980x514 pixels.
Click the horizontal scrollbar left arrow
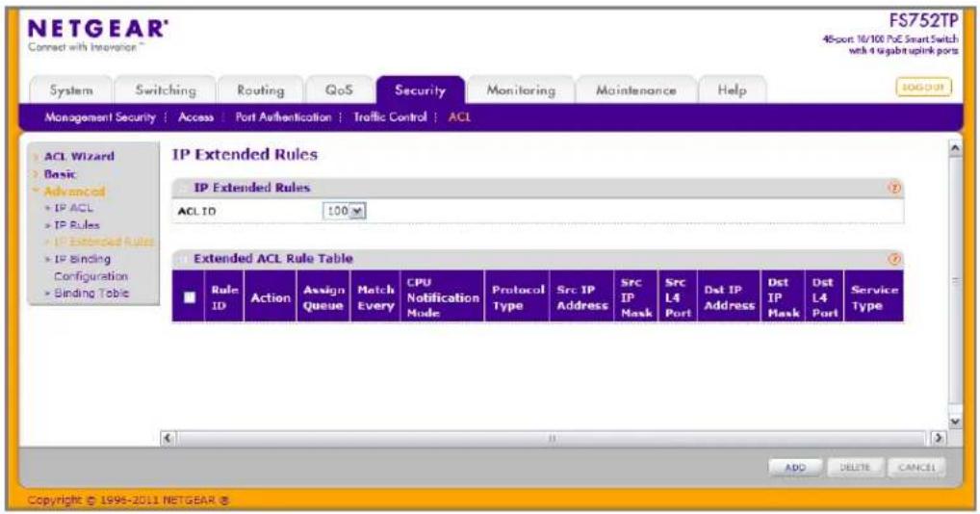pos(167,438)
